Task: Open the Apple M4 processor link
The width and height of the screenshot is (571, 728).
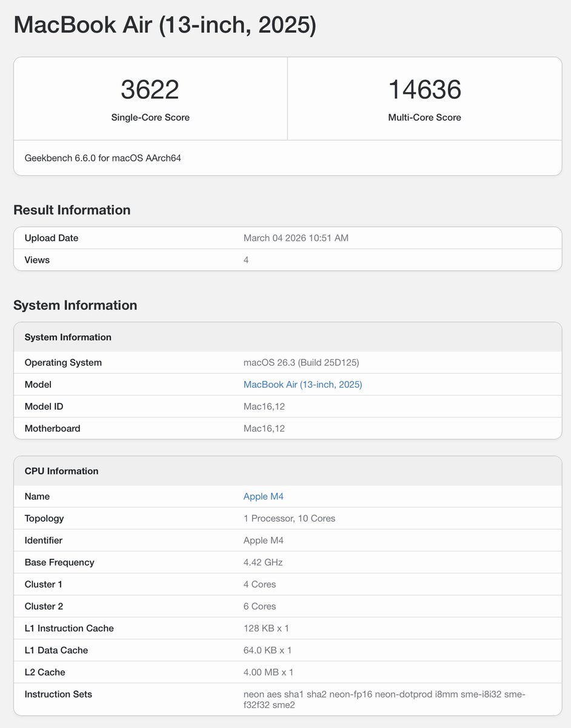Action: (263, 496)
